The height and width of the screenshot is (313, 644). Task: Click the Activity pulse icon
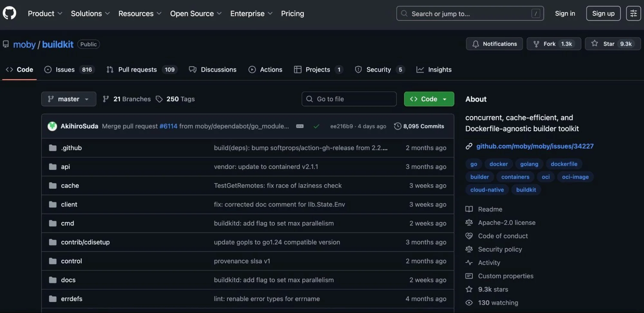[469, 262]
